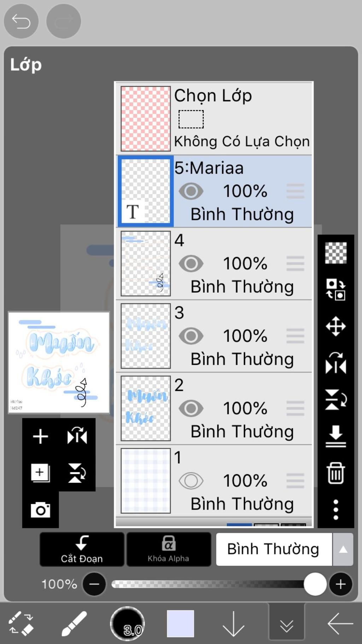Select the move transform icon
The height and width of the screenshot is (644, 362).
[335, 326]
